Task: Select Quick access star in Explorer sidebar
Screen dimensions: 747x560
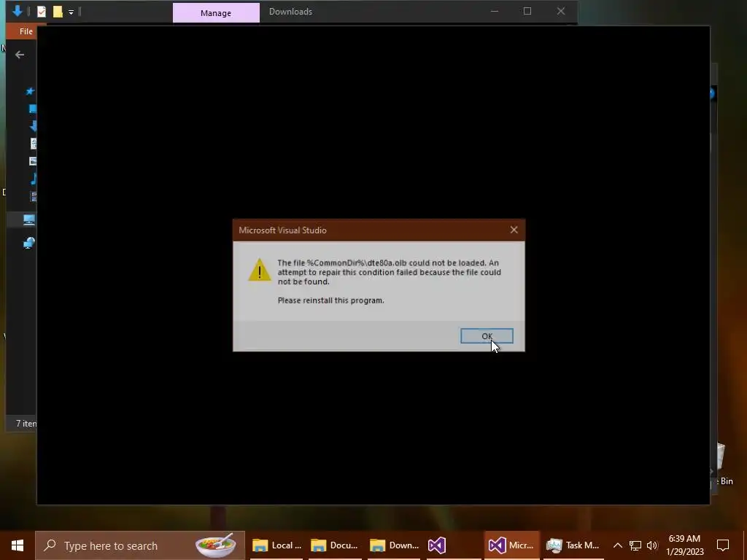Action: [30, 91]
